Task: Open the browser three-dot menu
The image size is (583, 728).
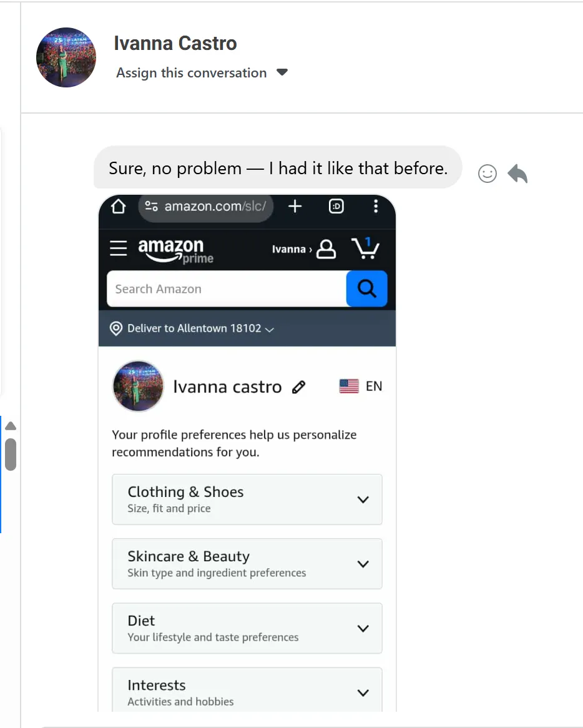Action: tap(375, 207)
